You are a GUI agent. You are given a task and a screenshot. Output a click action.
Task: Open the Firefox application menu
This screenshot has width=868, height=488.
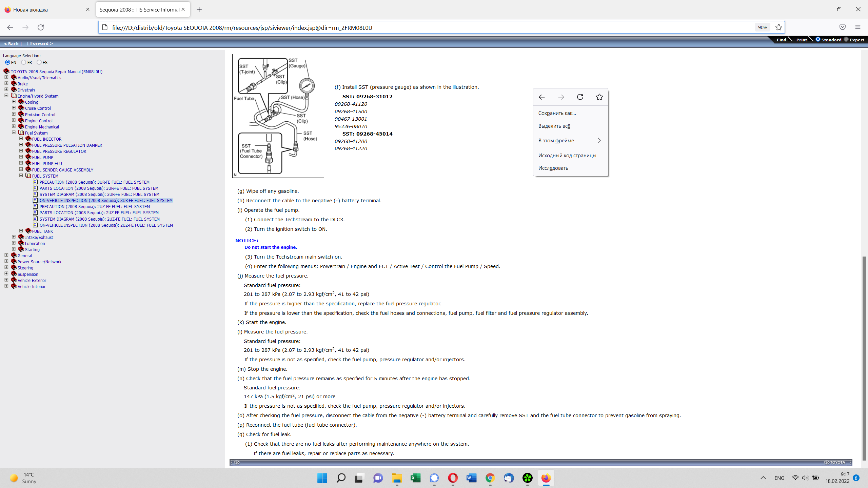coord(858,27)
